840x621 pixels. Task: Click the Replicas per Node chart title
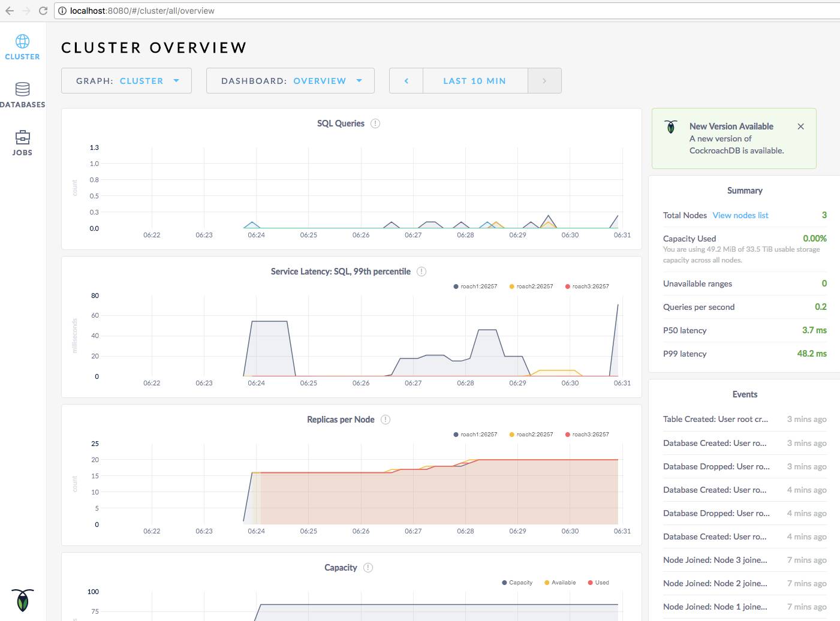click(x=341, y=420)
